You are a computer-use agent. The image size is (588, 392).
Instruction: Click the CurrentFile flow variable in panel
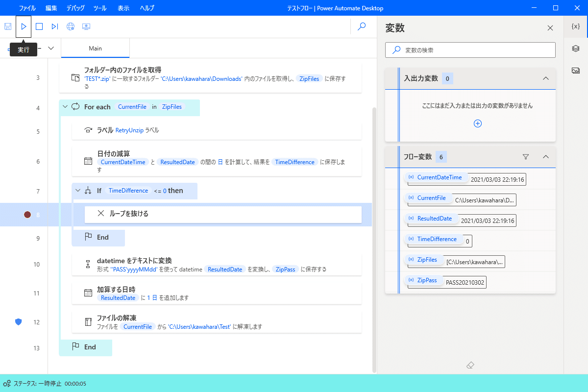pos(428,198)
